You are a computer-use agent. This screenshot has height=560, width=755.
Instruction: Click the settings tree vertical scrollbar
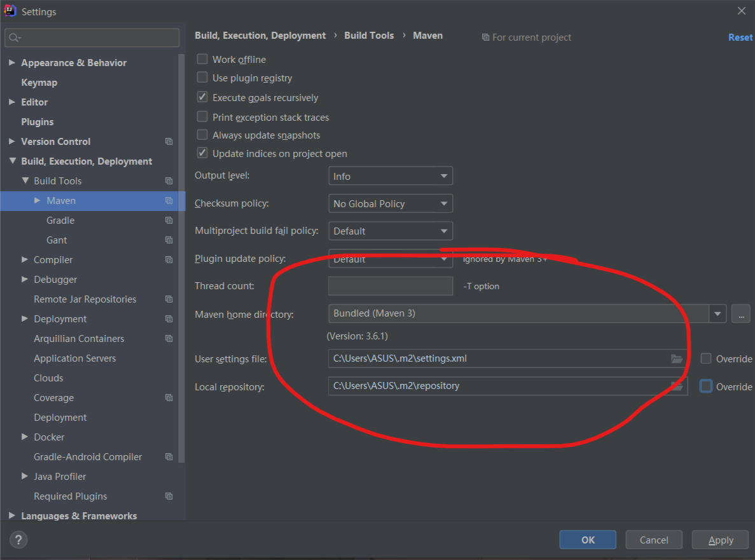tap(181, 258)
